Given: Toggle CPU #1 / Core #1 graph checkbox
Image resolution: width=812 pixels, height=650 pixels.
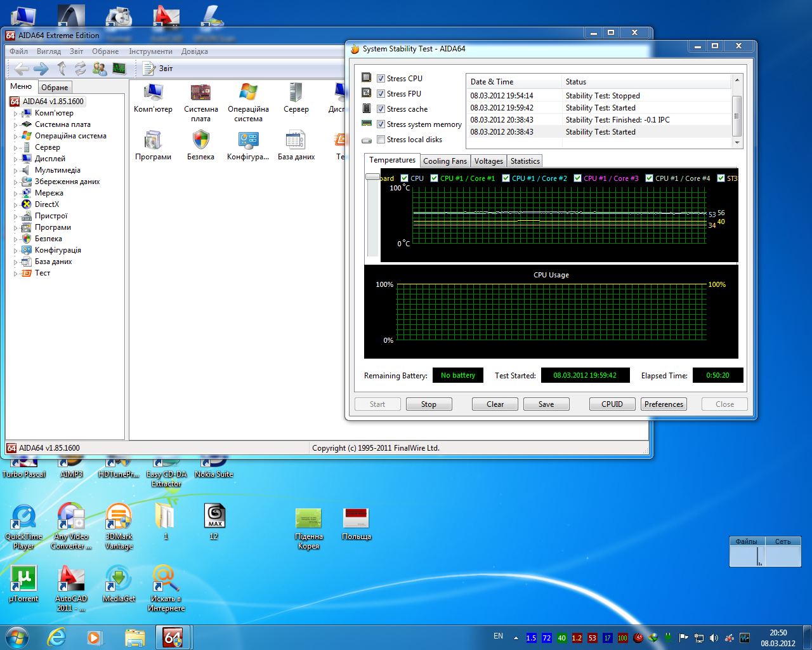Looking at the screenshot, I should pyautogui.click(x=434, y=178).
